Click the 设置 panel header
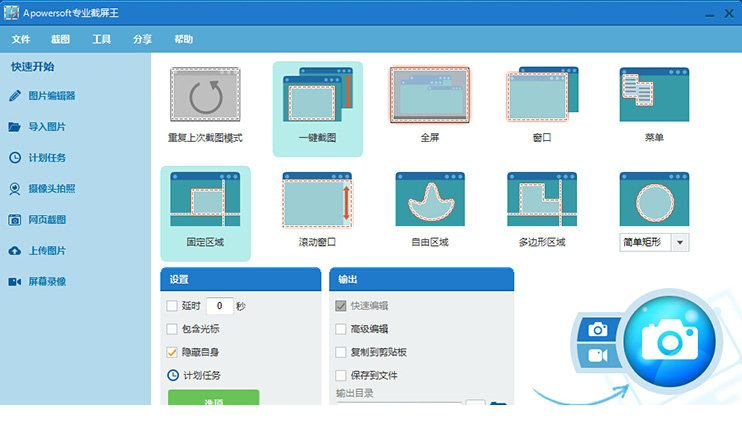This screenshot has height=421, width=742. tap(241, 280)
